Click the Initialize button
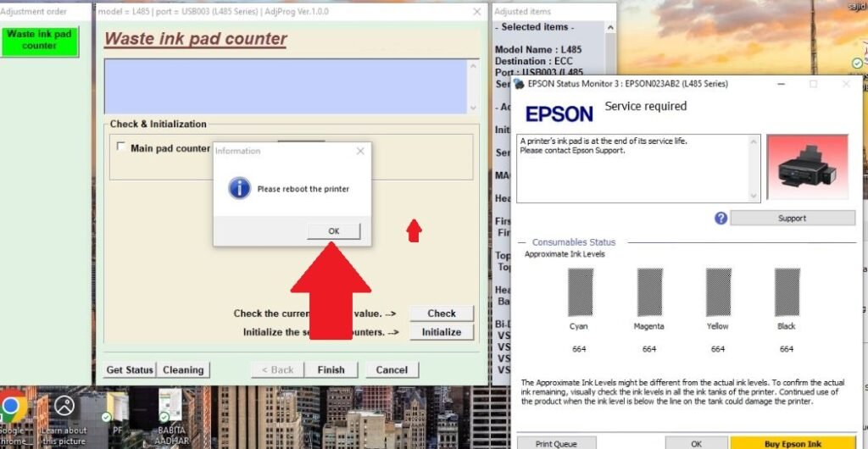This screenshot has width=868, height=449. pyautogui.click(x=441, y=332)
